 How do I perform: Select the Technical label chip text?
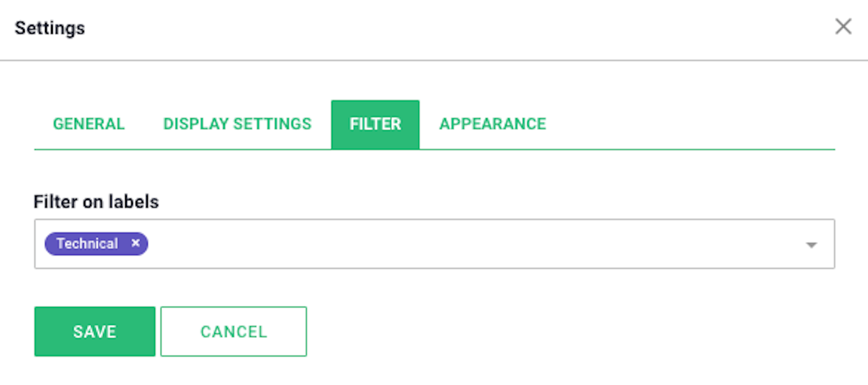[x=87, y=244]
